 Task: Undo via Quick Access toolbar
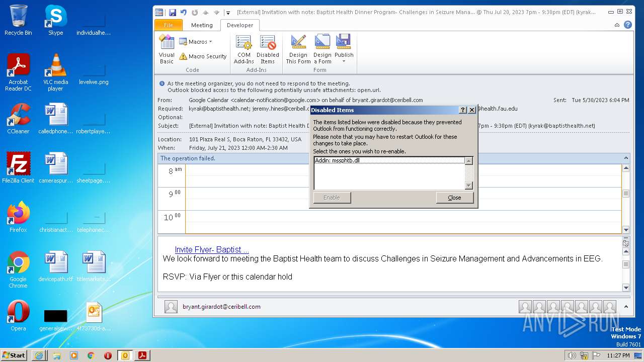click(184, 13)
